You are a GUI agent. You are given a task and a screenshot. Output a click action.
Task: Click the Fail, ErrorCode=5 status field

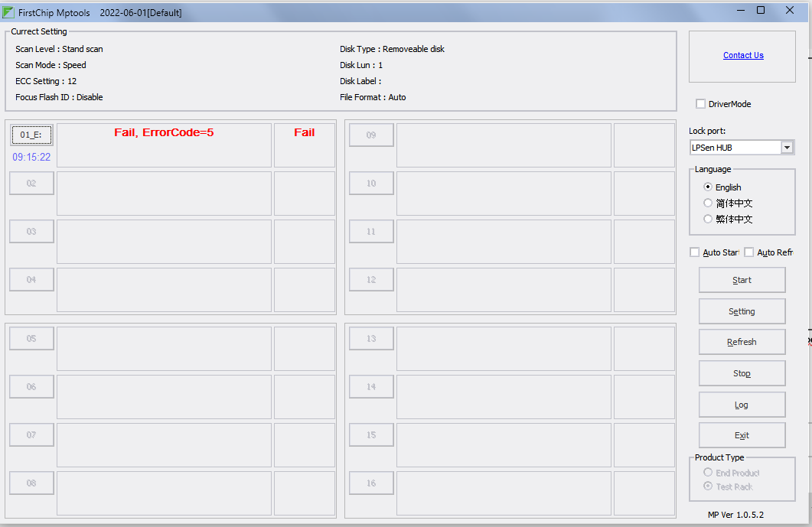164,145
